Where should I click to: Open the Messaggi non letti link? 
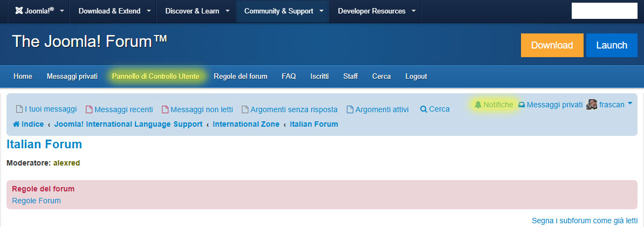tap(202, 109)
